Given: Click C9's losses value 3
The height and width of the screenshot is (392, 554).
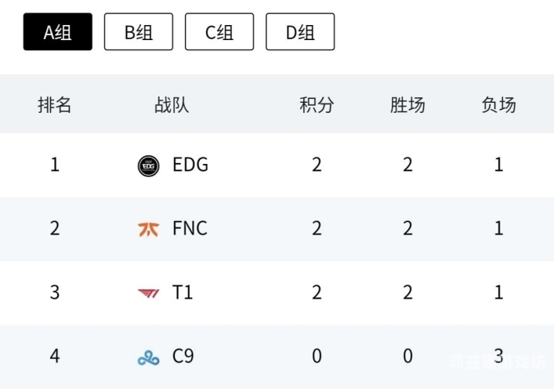Looking at the screenshot, I should (498, 356).
